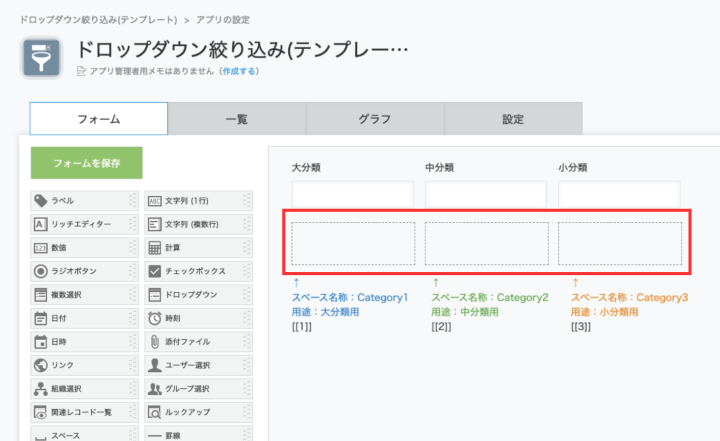This screenshot has height=441, width=720.
Task: Pick the Calculation field icon
Action: tap(155, 247)
